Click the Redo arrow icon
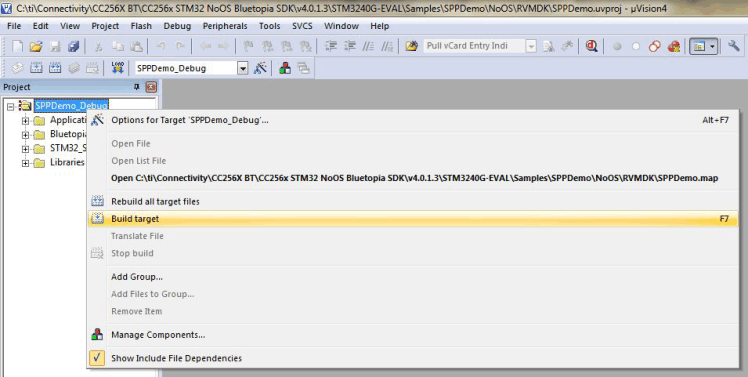 point(180,46)
